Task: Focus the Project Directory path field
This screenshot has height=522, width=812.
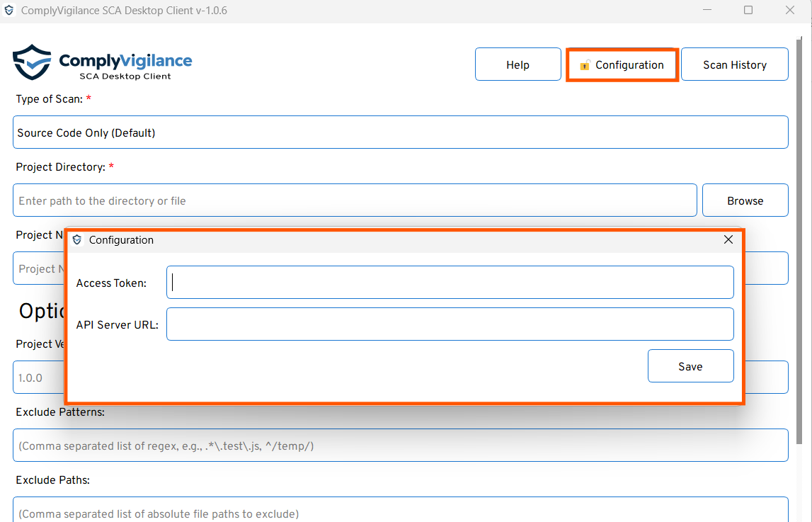Action: click(x=354, y=200)
